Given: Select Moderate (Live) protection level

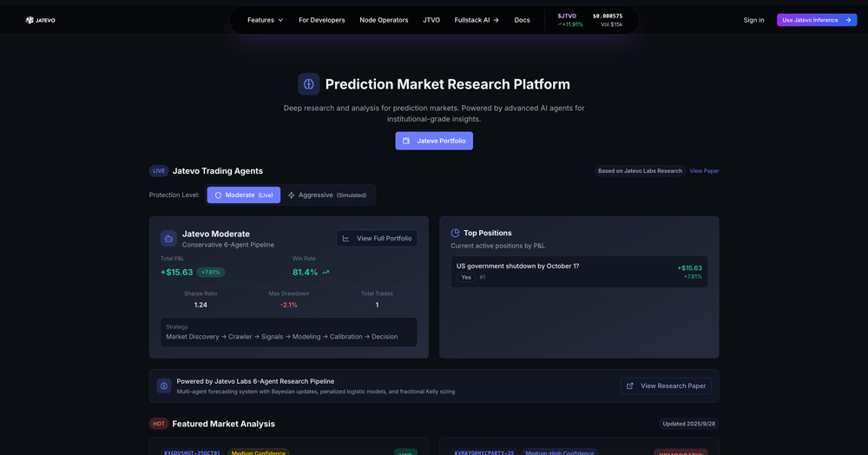Looking at the screenshot, I should (243, 195).
